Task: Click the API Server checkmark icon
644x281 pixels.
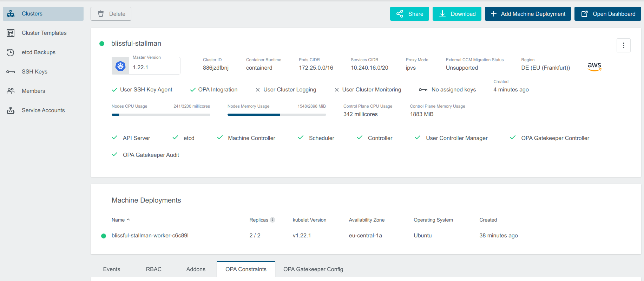Action: point(114,138)
